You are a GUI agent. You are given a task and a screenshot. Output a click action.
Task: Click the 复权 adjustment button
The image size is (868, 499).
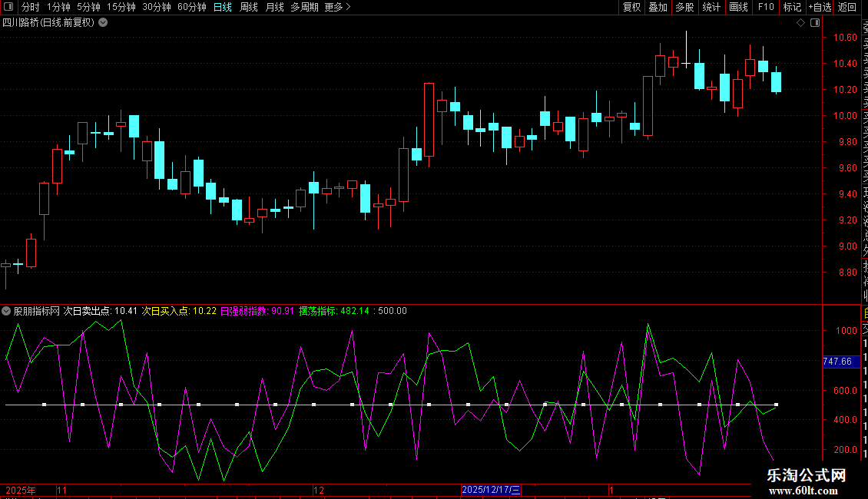point(631,7)
